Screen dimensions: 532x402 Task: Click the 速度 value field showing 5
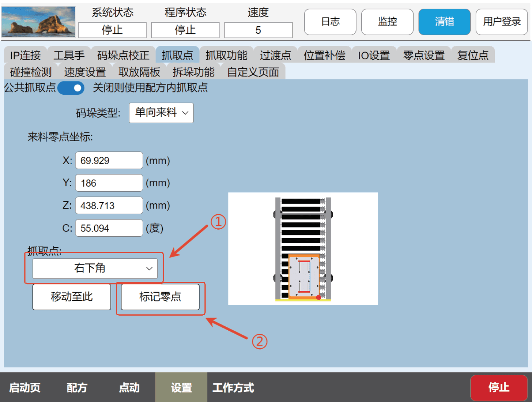coord(258,30)
